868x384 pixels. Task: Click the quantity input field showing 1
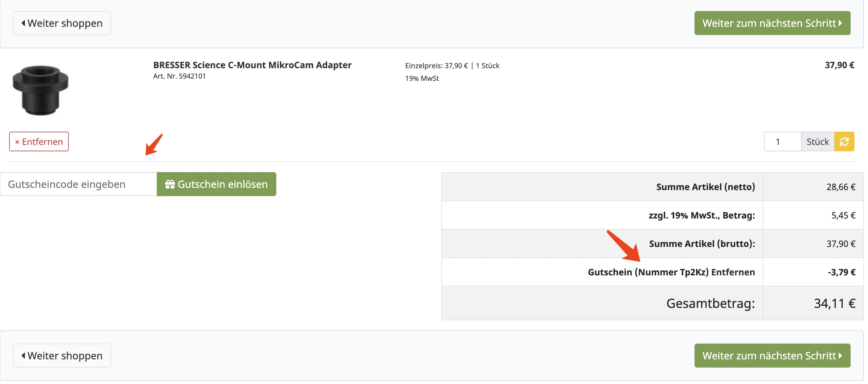pos(783,141)
